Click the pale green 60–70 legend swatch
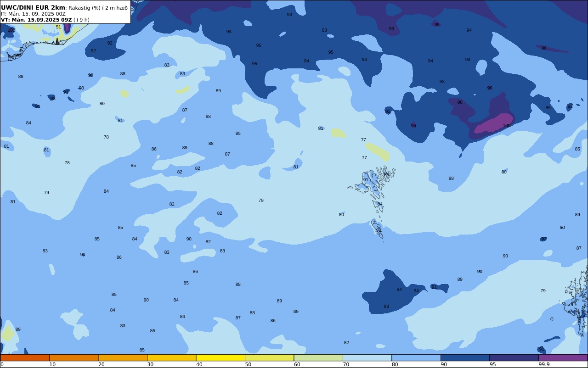 tap(318, 357)
